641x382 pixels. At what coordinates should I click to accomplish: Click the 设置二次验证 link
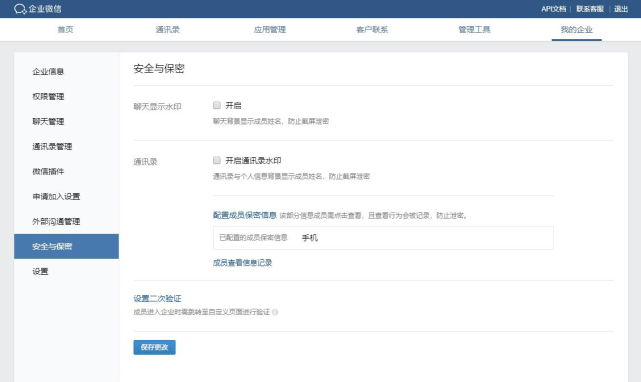pyautogui.click(x=157, y=299)
